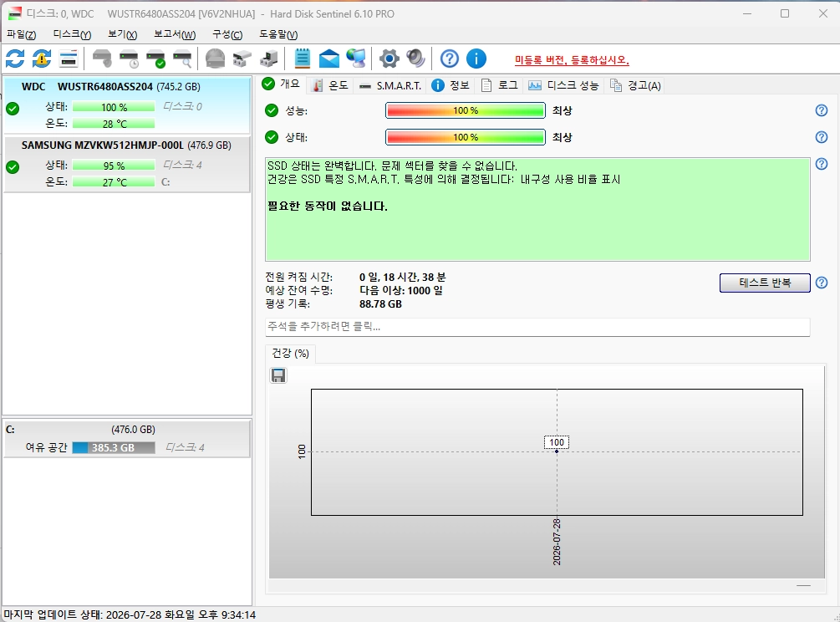Click the grey round disk surface icon
Screen dimensions: 840x622
216,59
